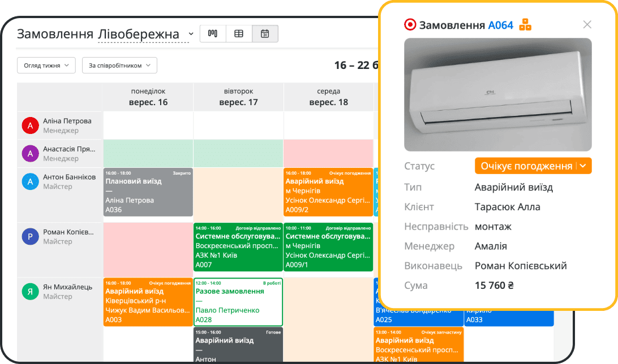Open the За співробітником grouping dropdown
618x364 pixels.
119,66
